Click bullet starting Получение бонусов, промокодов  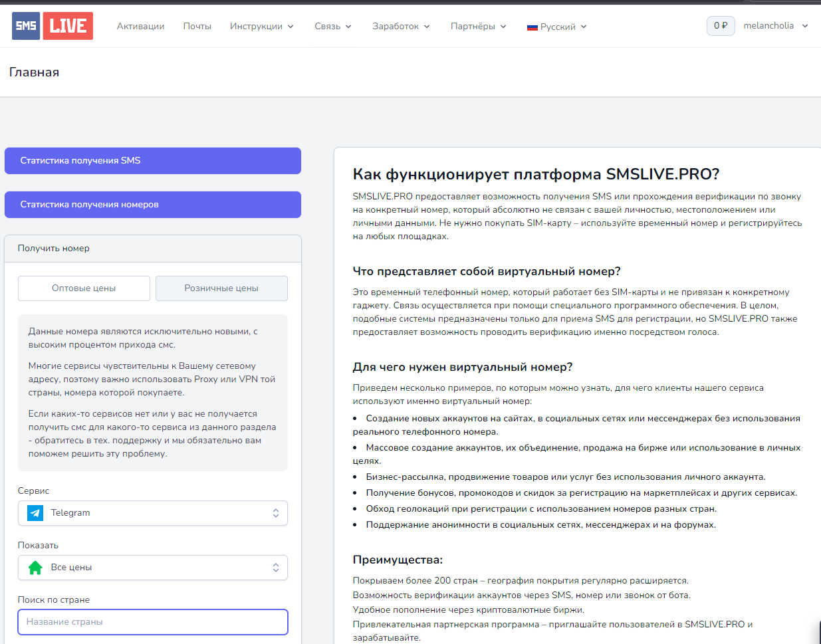pos(582,493)
